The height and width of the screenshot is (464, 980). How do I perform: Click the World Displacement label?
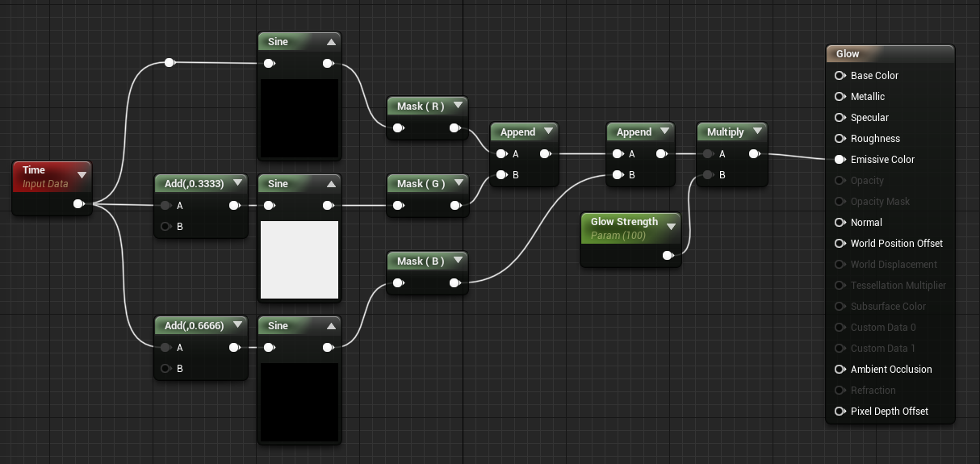894,264
